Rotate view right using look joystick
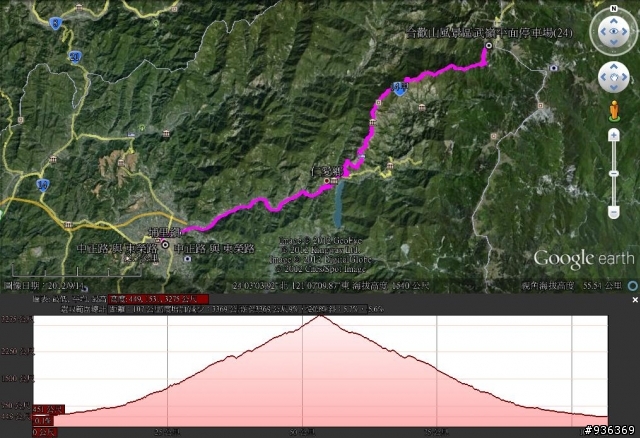The width and height of the screenshot is (640, 438). coord(624,31)
